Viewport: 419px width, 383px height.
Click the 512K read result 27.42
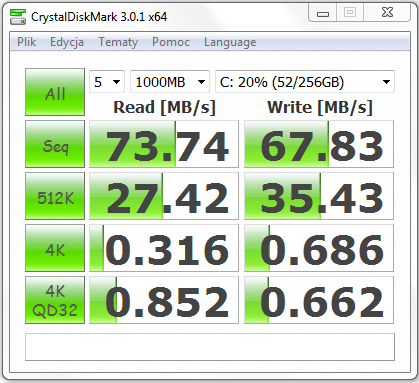[164, 196]
